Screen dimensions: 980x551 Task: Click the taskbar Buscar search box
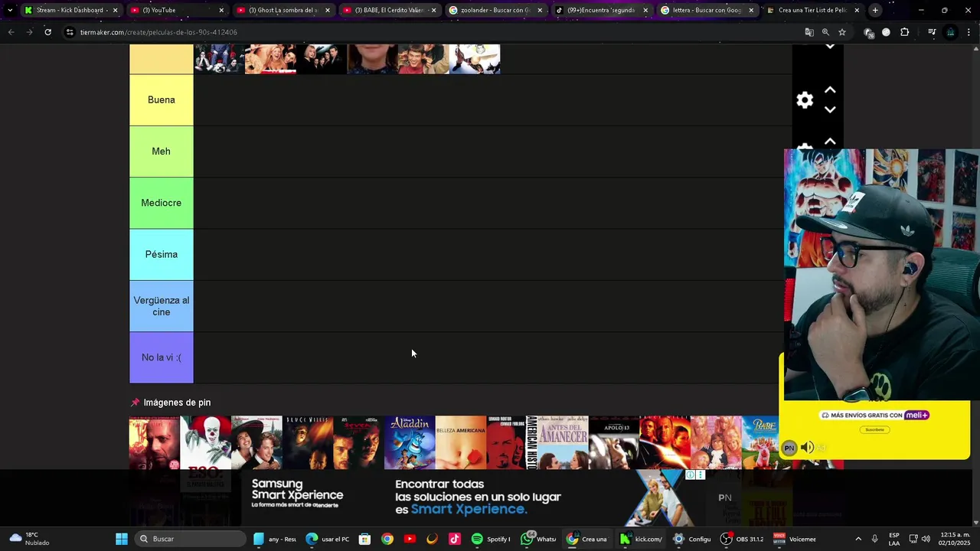coord(191,539)
